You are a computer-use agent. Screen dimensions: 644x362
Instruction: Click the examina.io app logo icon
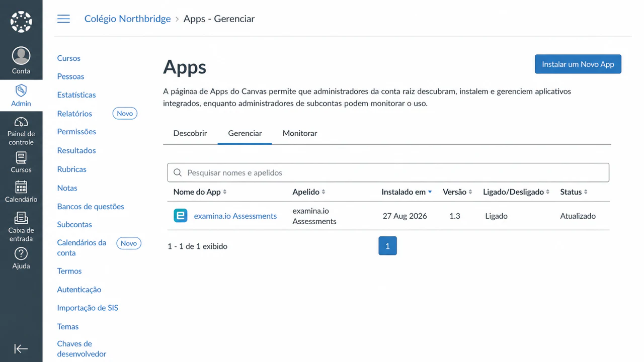point(180,216)
